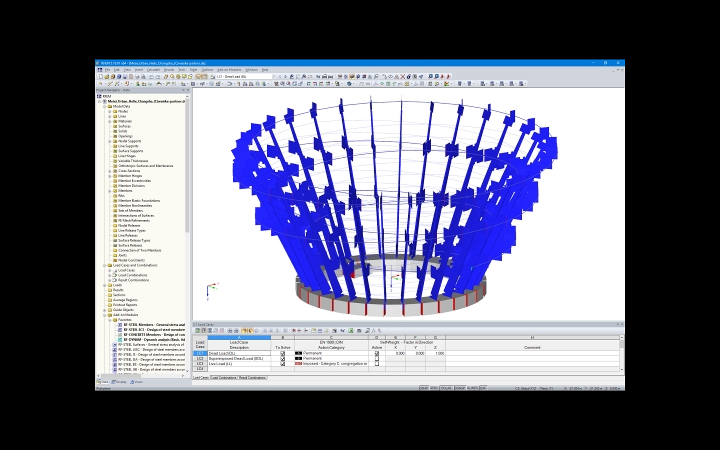Open the File menu

coord(107,70)
